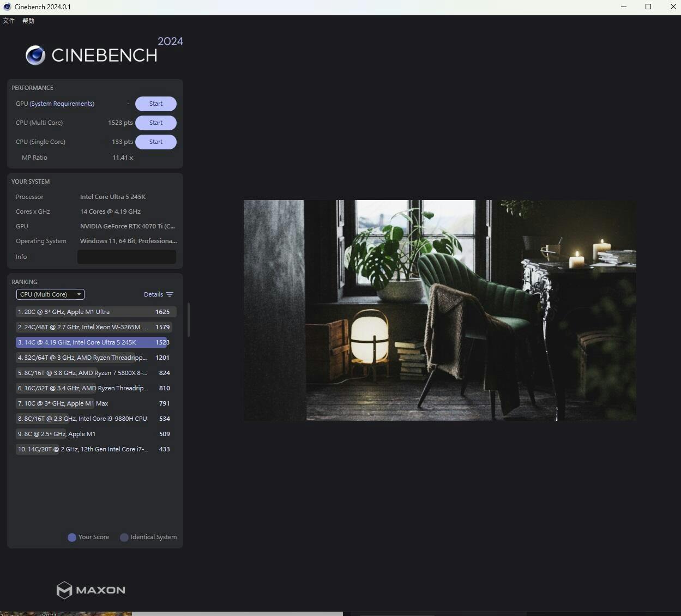This screenshot has height=616, width=681.
Task: Click the Your Score legend dot
Action: click(x=71, y=538)
